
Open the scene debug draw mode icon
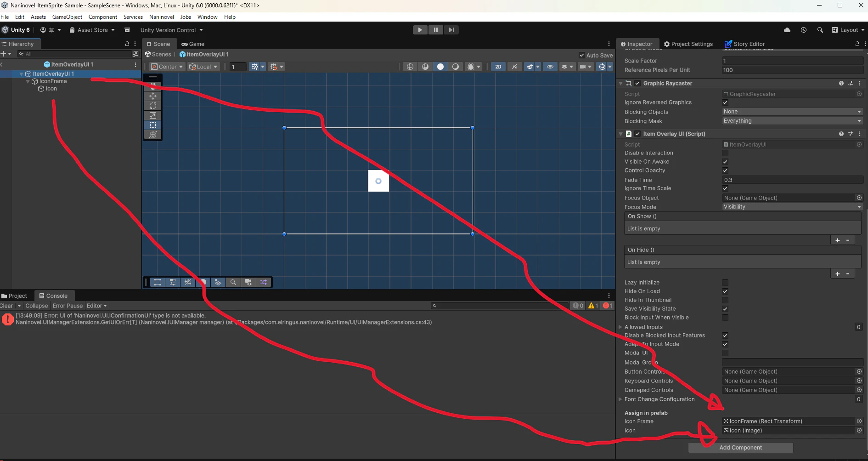coord(470,67)
